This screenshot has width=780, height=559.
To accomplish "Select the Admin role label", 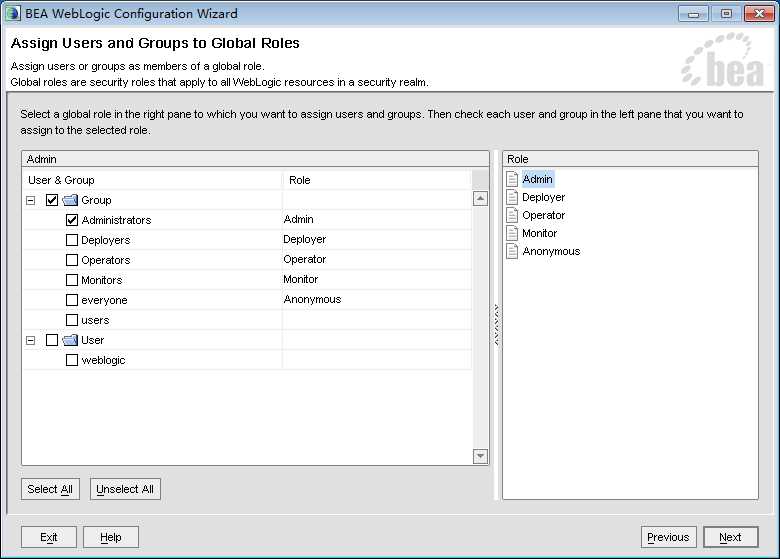I will coord(537,179).
